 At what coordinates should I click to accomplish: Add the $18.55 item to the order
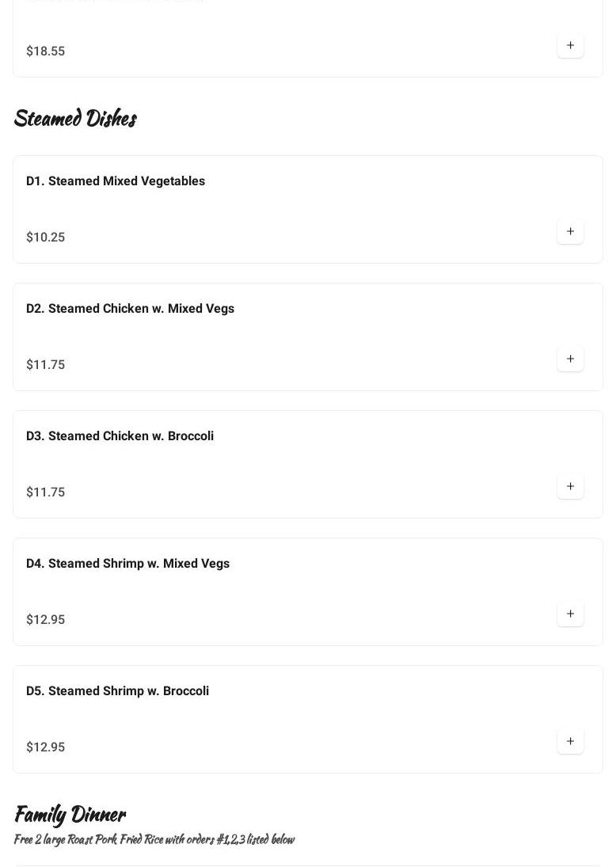point(570,46)
